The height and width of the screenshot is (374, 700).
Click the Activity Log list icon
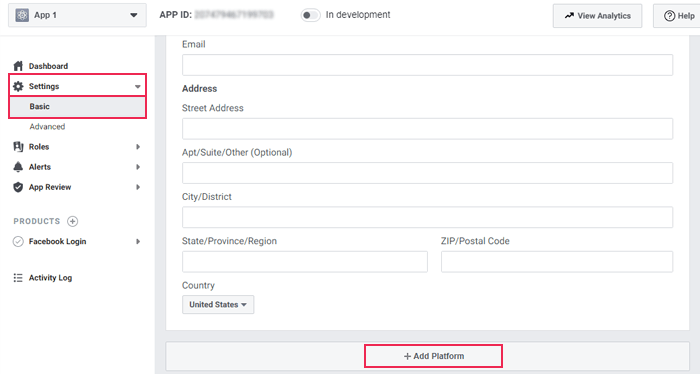(x=18, y=278)
